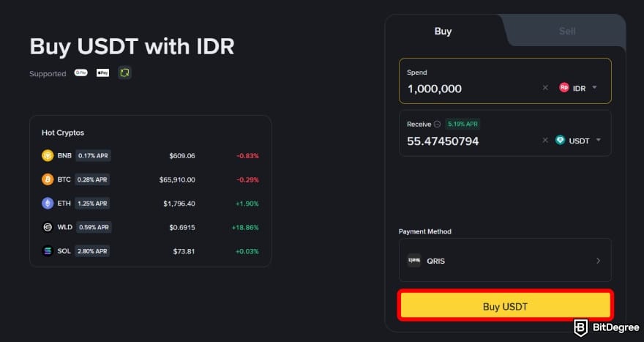Click the WLD 0.59% APR badge
The width and height of the screenshot is (644, 342).
[94, 227]
